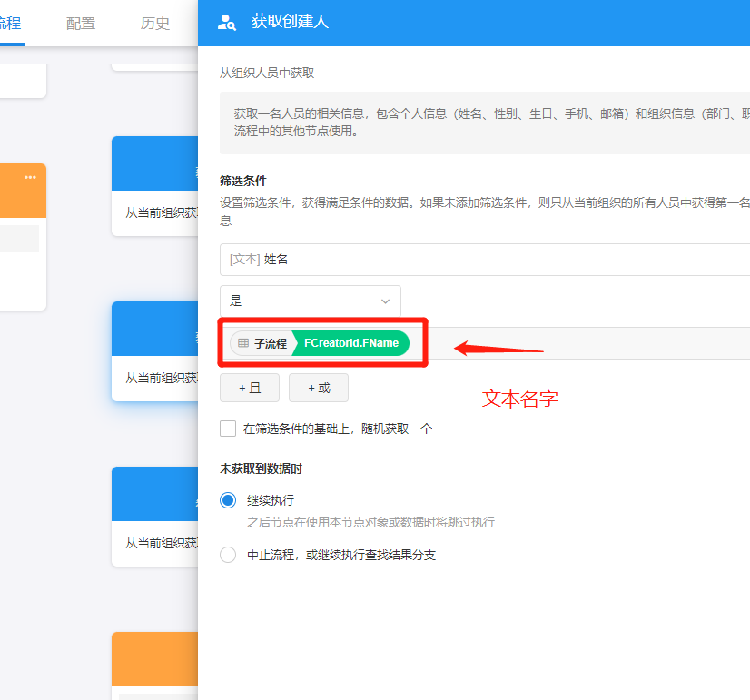
Task: Select the 中止流程 radio option
Action: tap(228, 555)
